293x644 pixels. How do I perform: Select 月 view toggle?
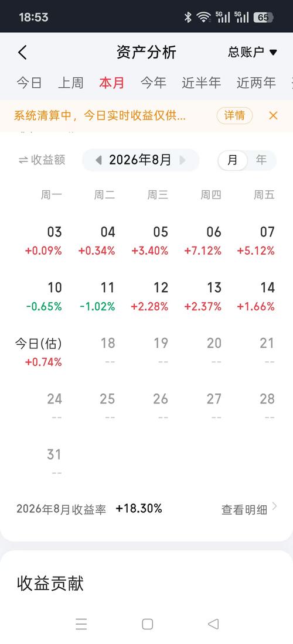[233, 160]
